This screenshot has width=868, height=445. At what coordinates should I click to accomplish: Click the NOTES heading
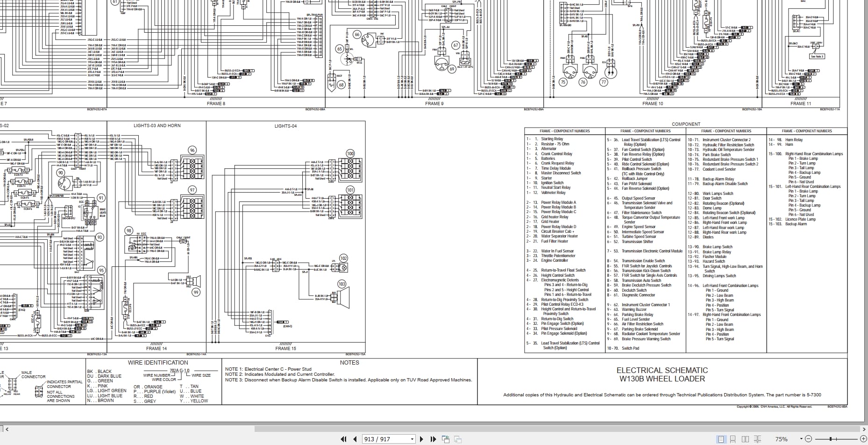349,362
